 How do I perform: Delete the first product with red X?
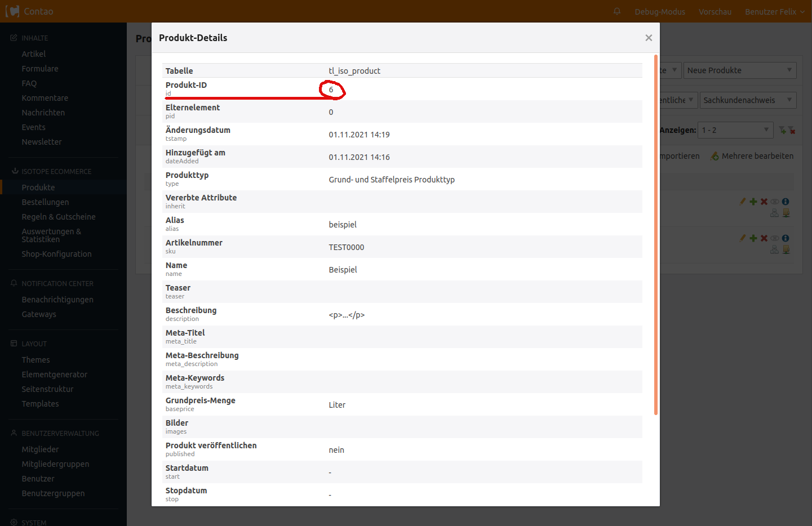coord(764,202)
